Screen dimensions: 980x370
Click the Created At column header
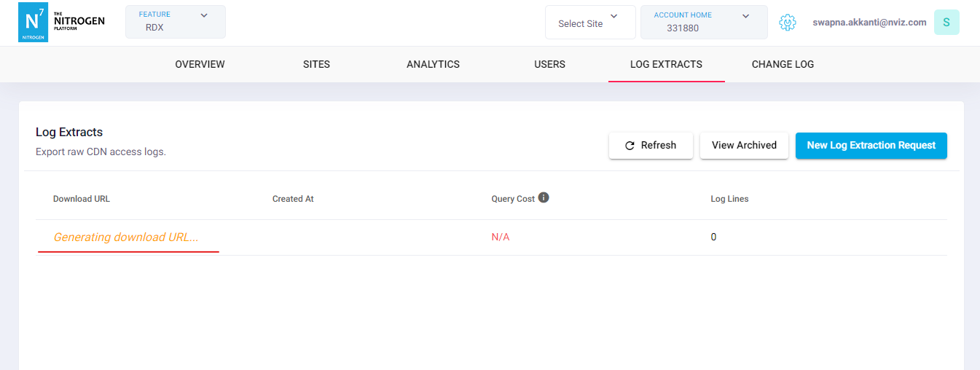[293, 199]
